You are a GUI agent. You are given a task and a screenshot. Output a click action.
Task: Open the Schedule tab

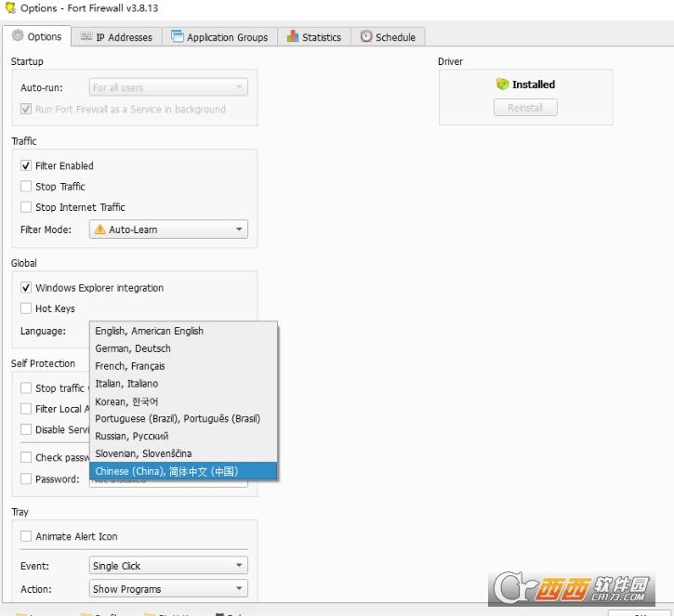tap(389, 37)
